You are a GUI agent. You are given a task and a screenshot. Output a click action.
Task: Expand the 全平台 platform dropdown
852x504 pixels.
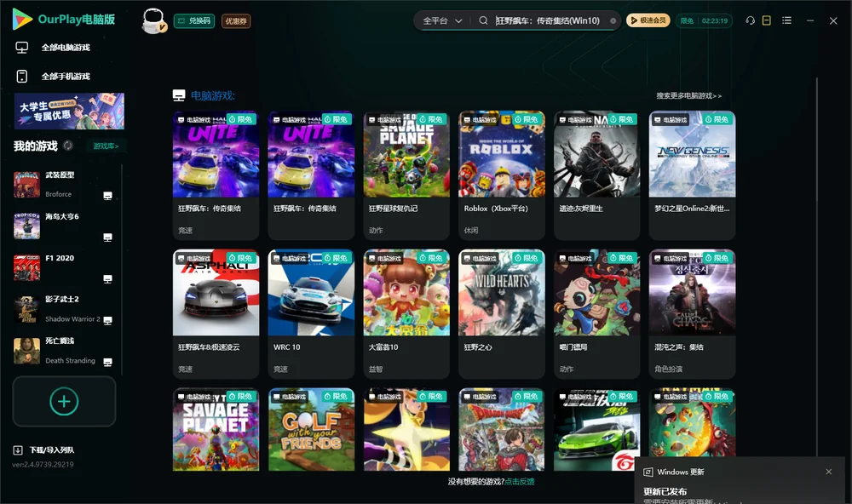(442, 20)
